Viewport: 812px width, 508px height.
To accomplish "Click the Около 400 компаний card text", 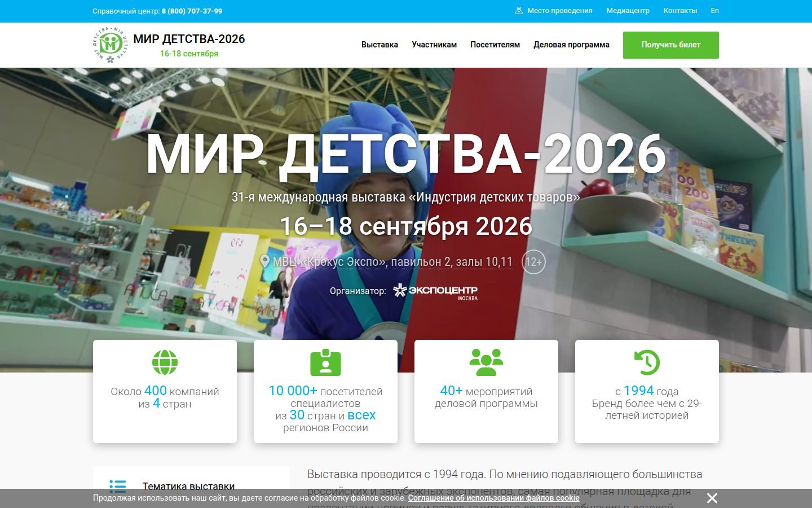I will [x=165, y=397].
